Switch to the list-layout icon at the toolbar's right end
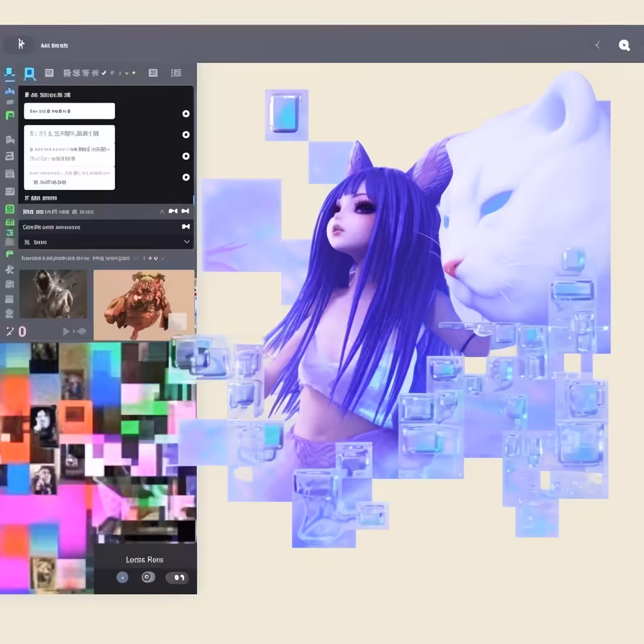 (176, 73)
